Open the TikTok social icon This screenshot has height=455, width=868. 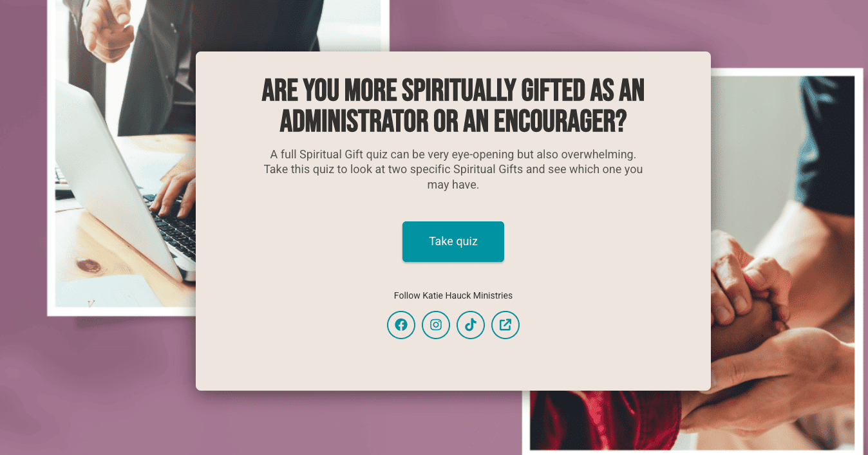[x=471, y=325]
